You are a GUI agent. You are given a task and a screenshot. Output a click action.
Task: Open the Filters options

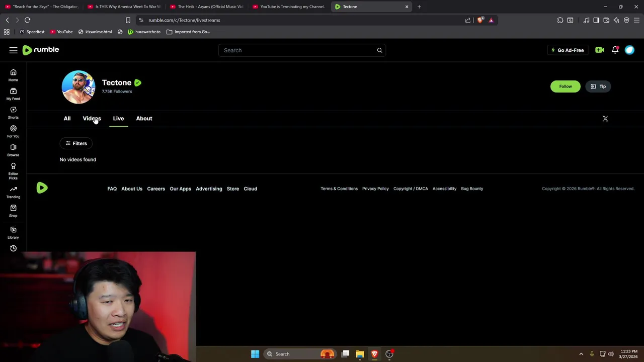[76, 143]
